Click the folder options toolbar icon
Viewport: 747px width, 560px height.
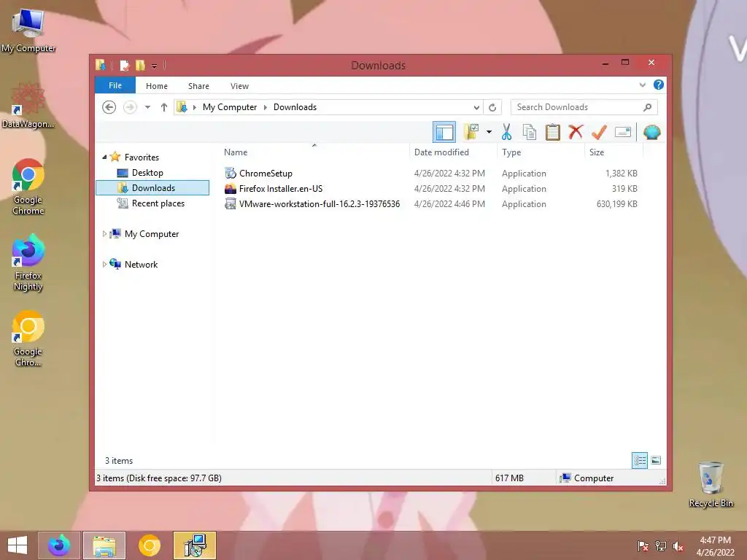[472, 132]
